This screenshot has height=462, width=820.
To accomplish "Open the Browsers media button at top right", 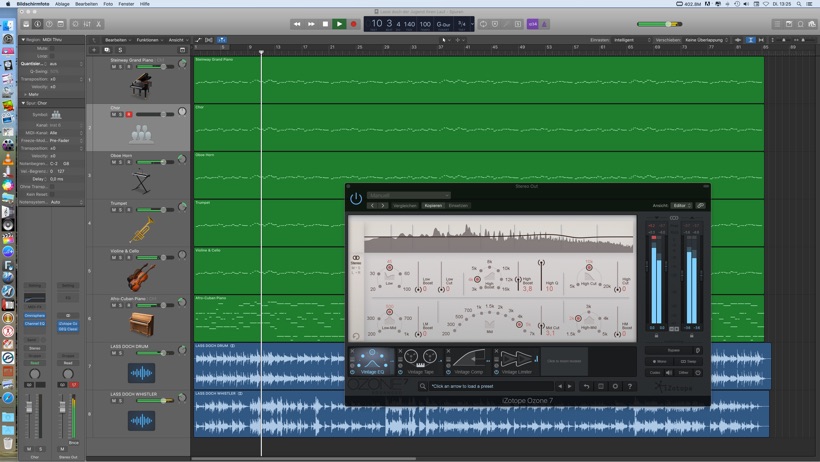I will pyautogui.click(x=812, y=24).
